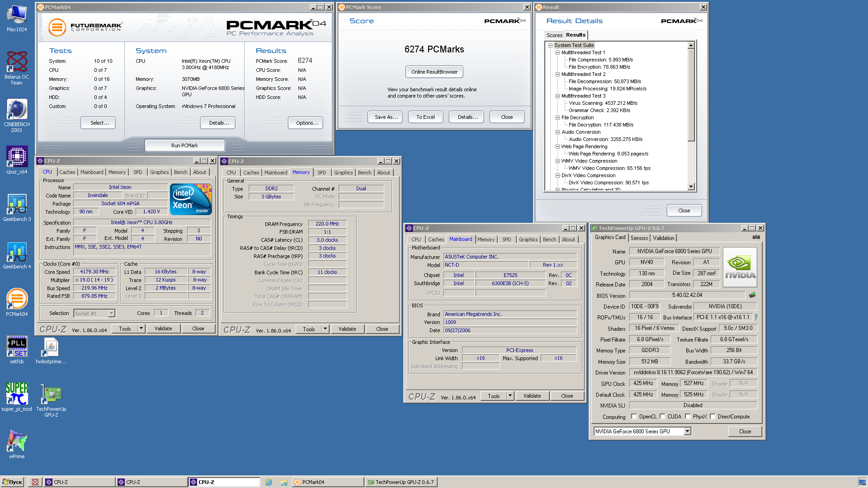
Task: Collapse the File Decryption tree node
Action: pyautogui.click(x=557, y=117)
